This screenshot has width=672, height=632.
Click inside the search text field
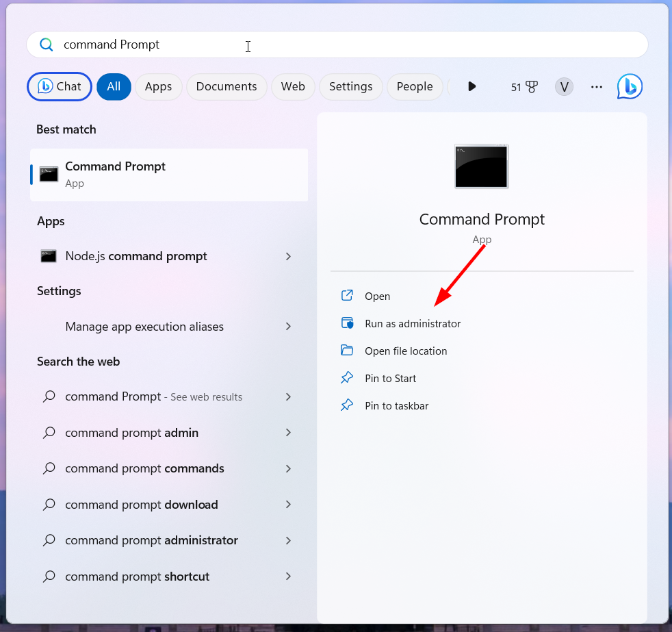click(337, 45)
